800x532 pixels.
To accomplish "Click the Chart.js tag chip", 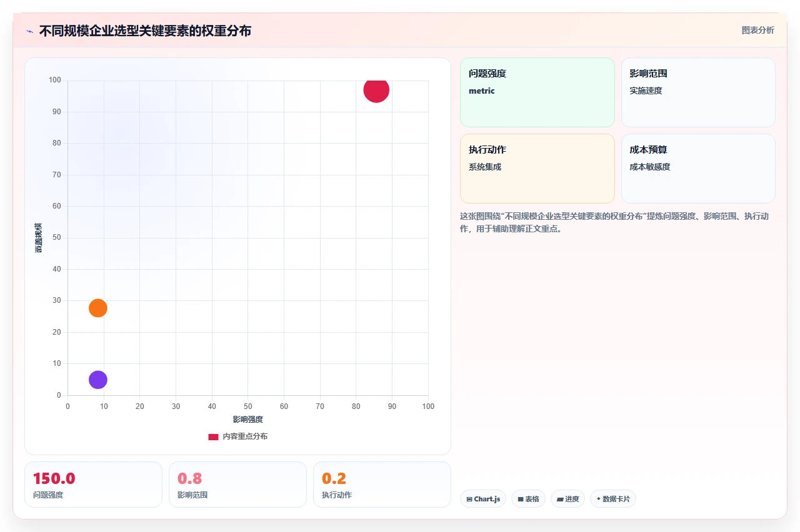I will click(483, 499).
